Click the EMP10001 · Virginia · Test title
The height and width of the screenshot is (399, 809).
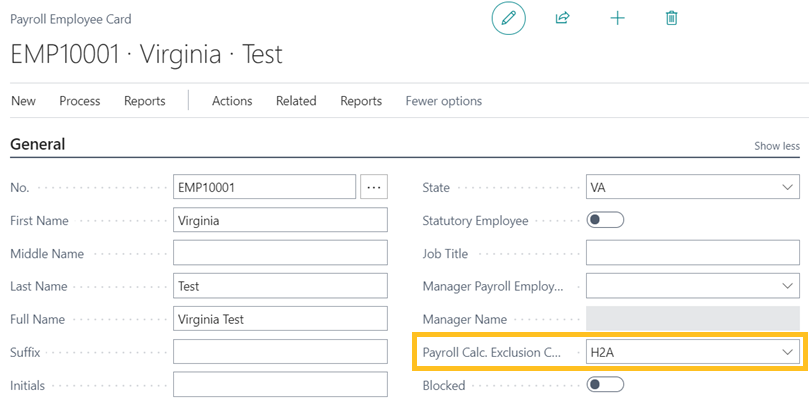[x=147, y=54]
